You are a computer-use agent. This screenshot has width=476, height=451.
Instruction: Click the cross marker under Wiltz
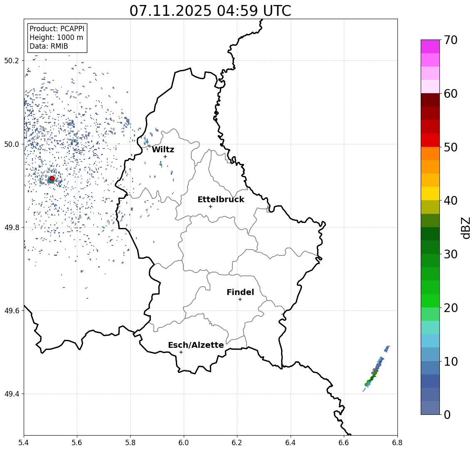pyautogui.click(x=165, y=156)
